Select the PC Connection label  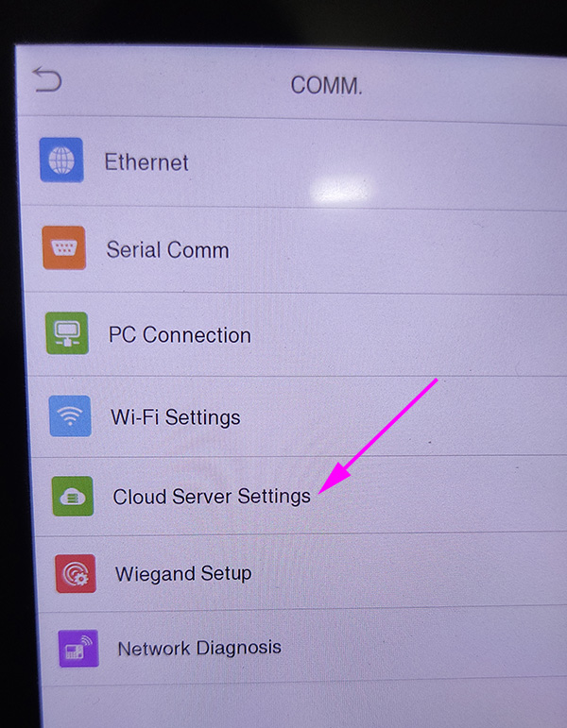tap(180, 335)
